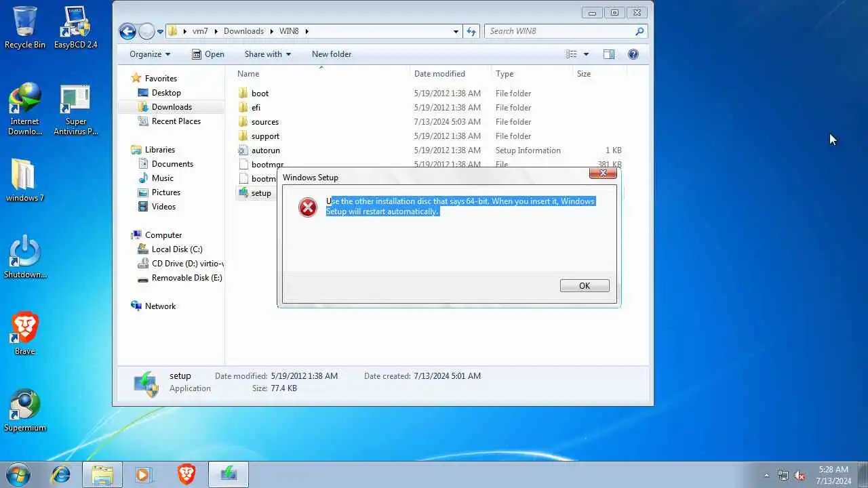Open the Organize menu
The image size is (868, 488).
coord(150,54)
